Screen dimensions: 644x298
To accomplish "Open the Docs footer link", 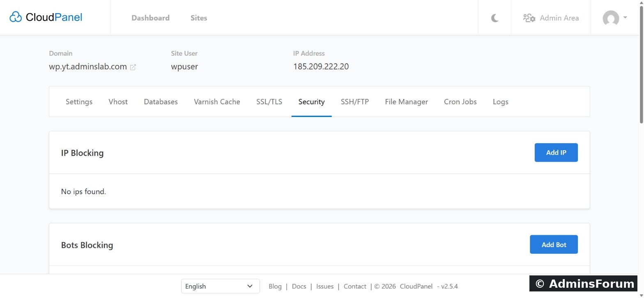I will [299, 287].
